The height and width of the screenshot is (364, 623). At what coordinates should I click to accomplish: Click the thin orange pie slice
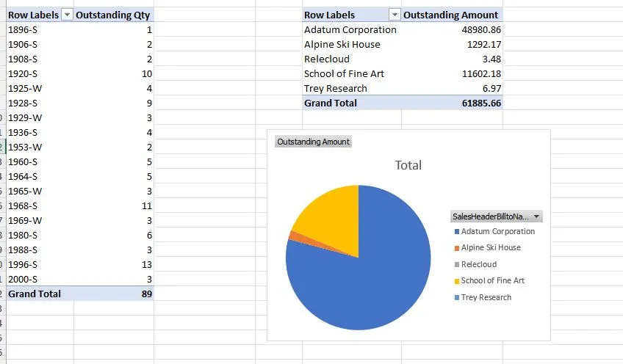(x=296, y=236)
